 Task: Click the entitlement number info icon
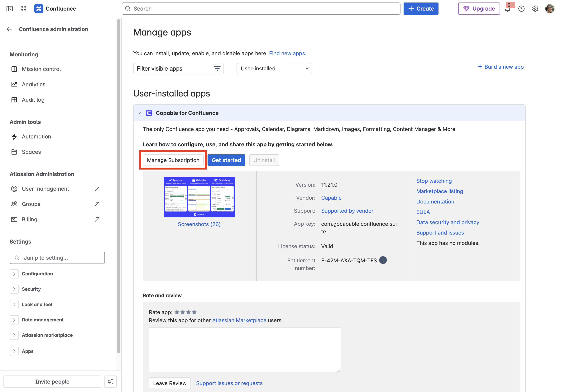click(383, 260)
